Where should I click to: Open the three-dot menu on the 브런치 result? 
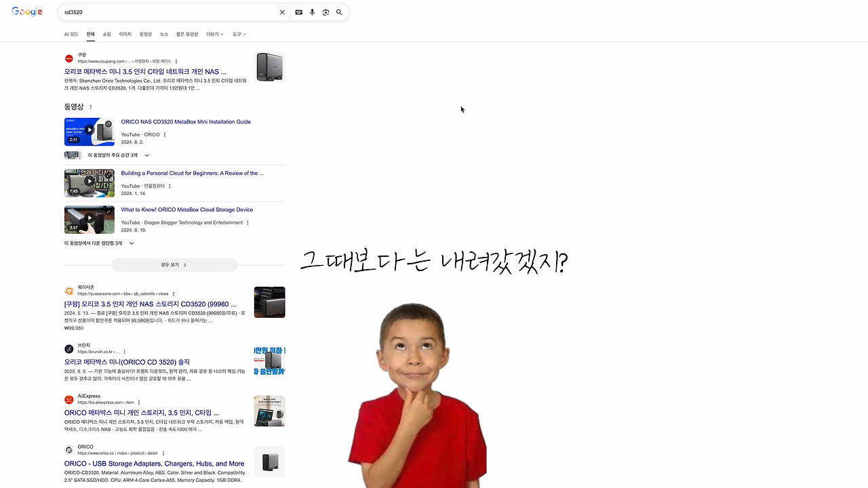pyautogui.click(x=124, y=352)
